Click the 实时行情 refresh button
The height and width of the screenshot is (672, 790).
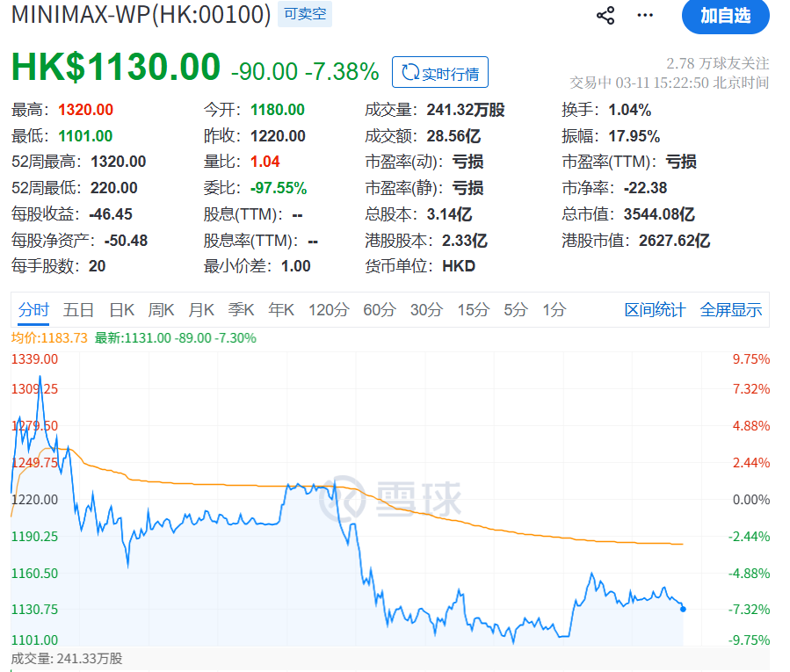440,73
